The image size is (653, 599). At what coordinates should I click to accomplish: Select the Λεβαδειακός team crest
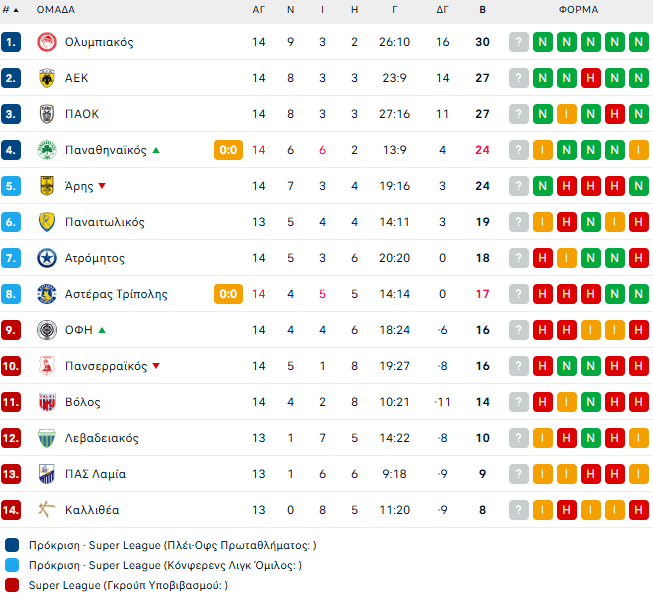point(45,438)
